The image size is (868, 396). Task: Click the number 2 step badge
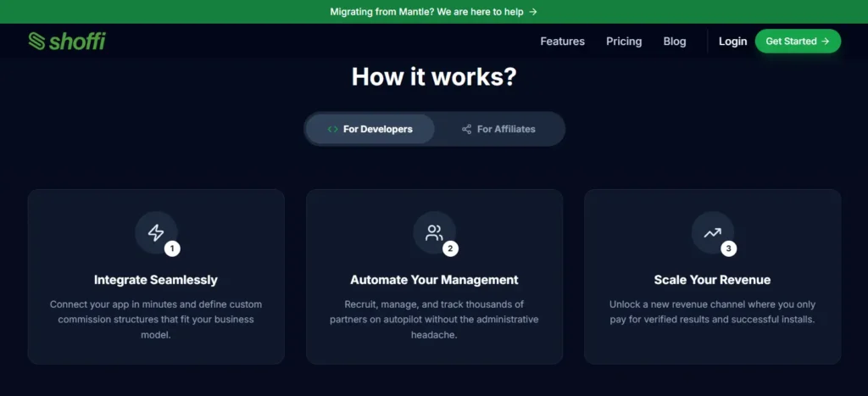pyautogui.click(x=450, y=248)
